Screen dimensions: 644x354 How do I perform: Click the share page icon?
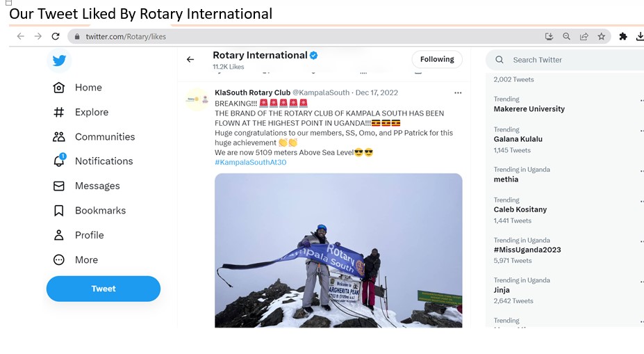584,37
